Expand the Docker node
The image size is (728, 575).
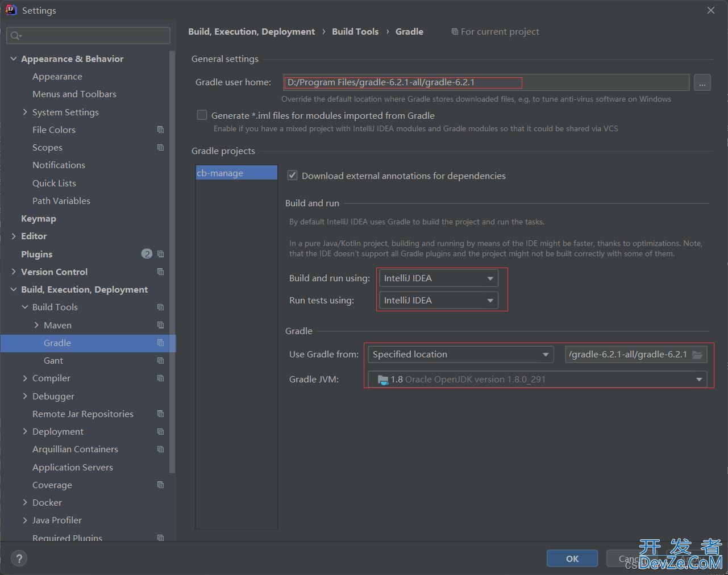tap(25, 502)
